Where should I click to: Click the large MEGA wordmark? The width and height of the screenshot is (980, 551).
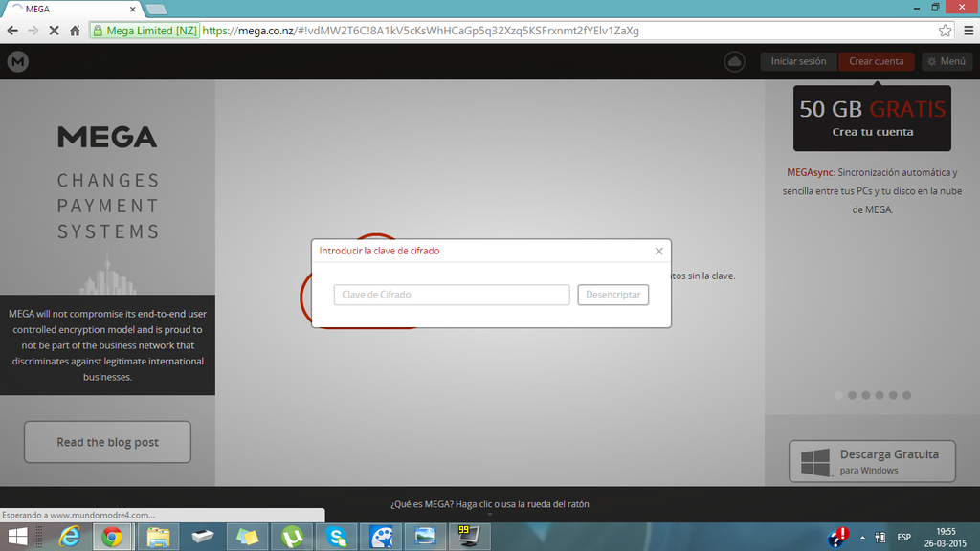click(x=107, y=138)
